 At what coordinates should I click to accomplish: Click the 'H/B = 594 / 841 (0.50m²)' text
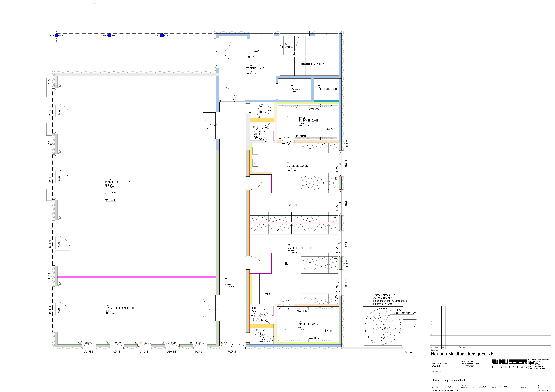point(445,391)
